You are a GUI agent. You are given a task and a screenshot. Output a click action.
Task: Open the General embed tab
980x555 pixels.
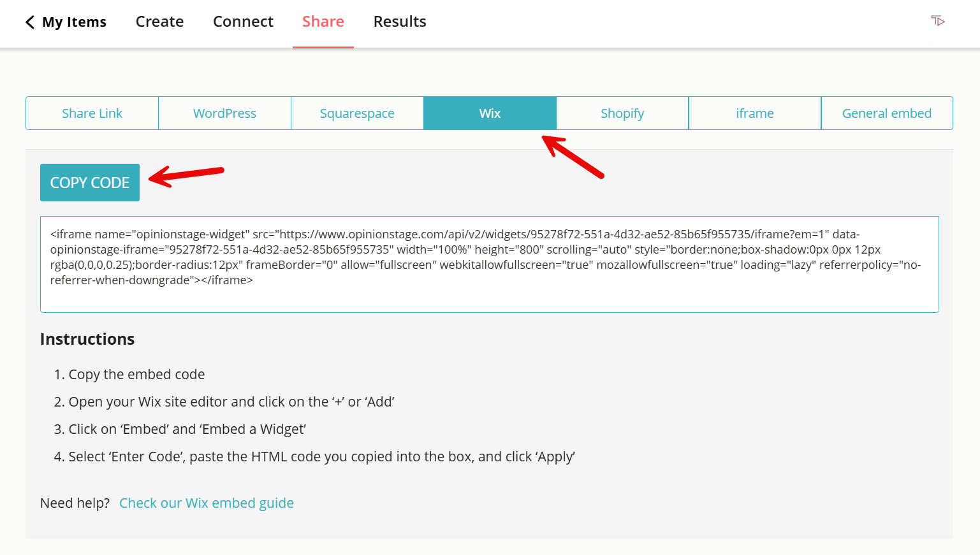click(887, 113)
